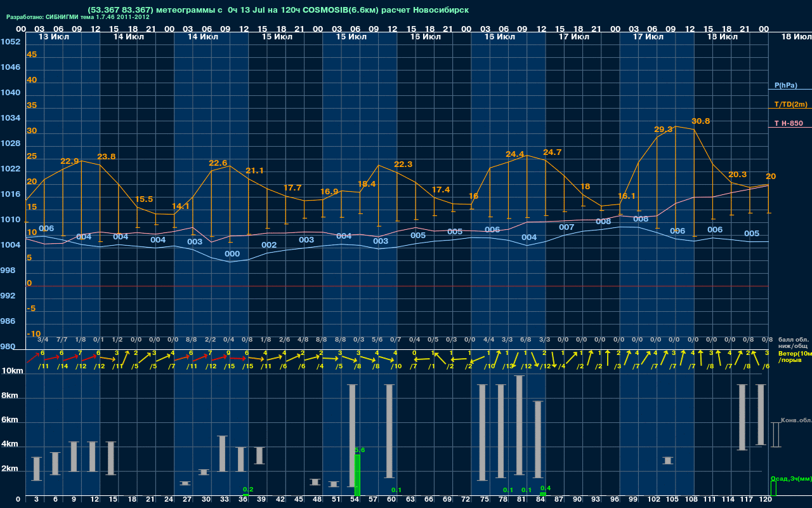This screenshot has height=508, width=812.
Task: Click the 2km cloud height label
Action: pos(9,469)
